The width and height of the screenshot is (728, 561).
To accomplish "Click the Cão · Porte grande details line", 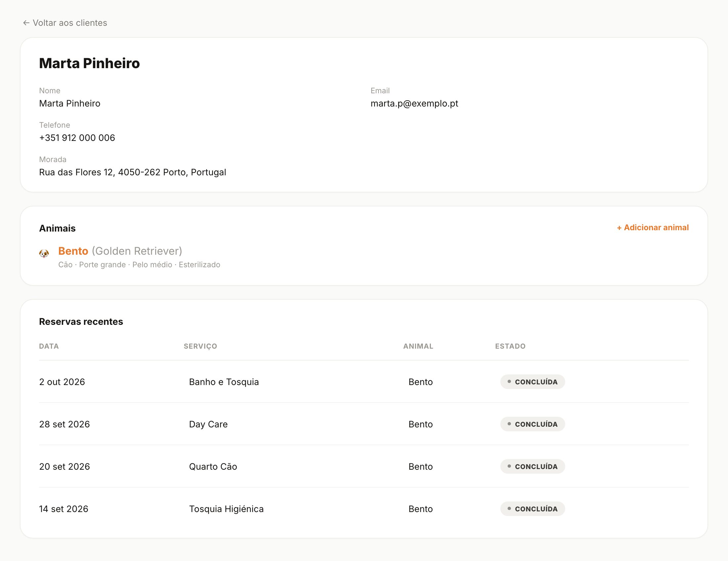I will 139,265.
